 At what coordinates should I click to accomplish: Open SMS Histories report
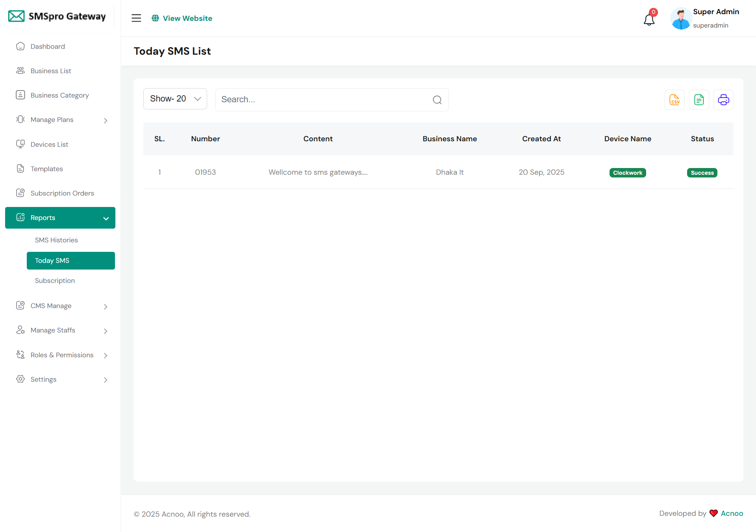(x=56, y=240)
